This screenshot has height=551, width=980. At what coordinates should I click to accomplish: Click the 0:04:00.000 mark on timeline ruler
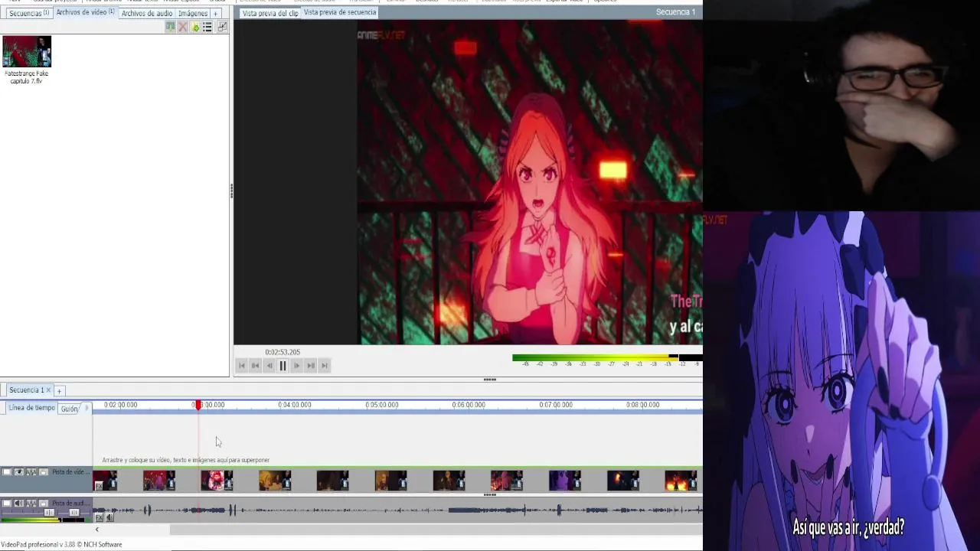[295, 405]
